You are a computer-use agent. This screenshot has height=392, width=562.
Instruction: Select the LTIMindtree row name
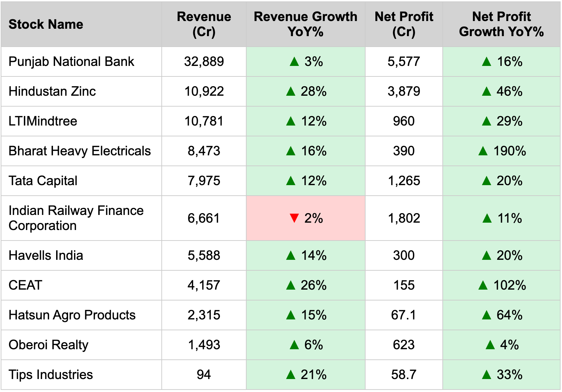tap(81, 121)
